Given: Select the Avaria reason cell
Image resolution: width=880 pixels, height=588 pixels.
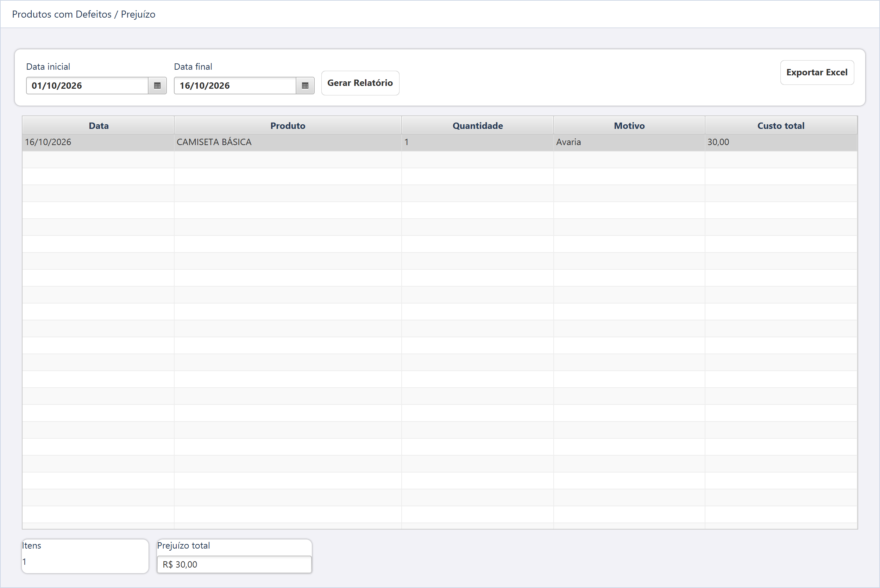Looking at the screenshot, I should [x=629, y=143].
